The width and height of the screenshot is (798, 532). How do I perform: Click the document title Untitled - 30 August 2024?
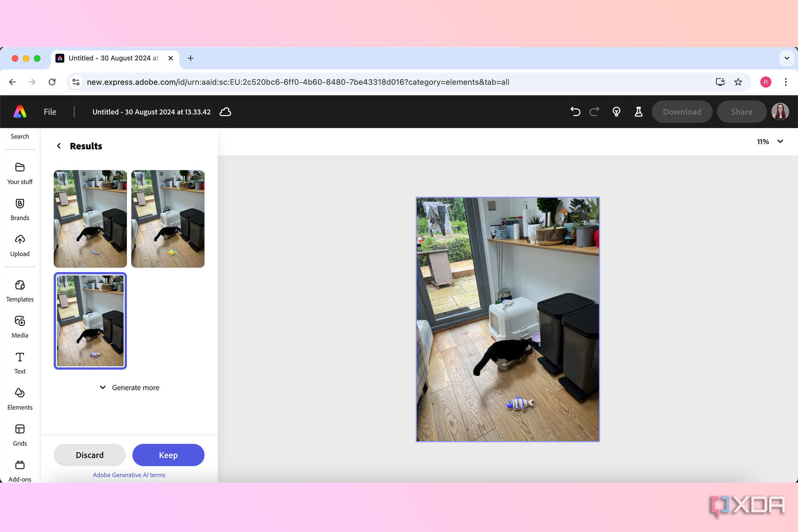click(x=152, y=112)
